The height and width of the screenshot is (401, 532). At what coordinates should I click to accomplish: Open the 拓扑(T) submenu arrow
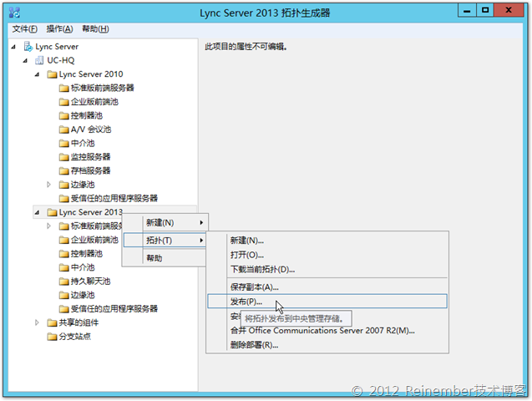tap(201, 241)
